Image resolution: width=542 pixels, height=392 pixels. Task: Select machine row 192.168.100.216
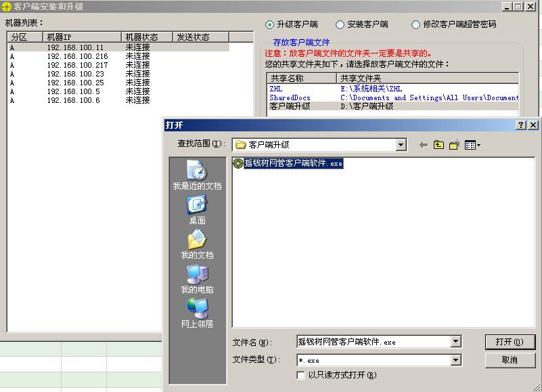tap(118, 56)
